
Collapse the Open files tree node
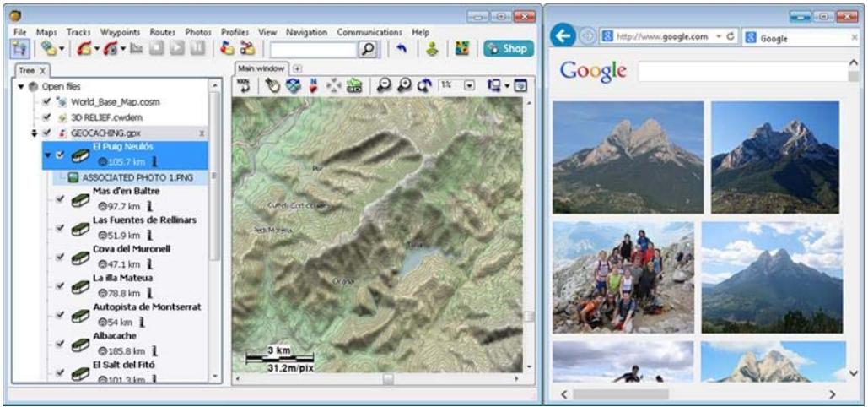21,86
